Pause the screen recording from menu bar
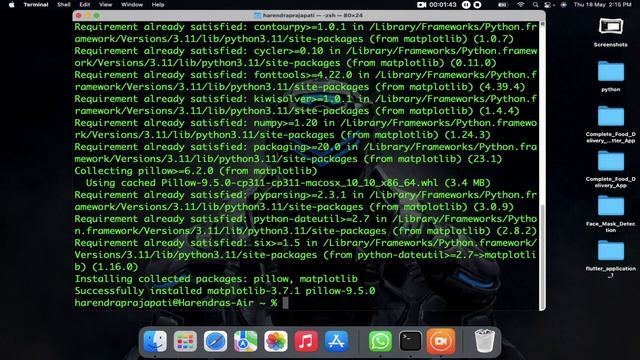This screenshot has height=360, width=640. tap(466, 5)
